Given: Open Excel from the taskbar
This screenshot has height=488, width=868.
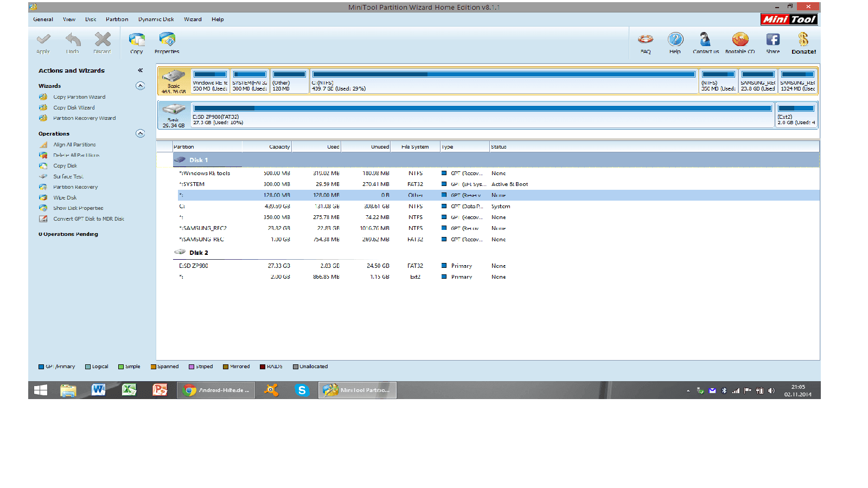Looking at the screenshot, I should coord(129,390).
